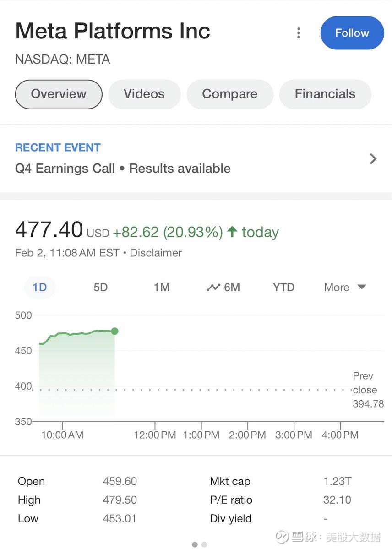Open the three-dot more options menu
The width and height of the screenshot is (392, 549).
point(299,33)
